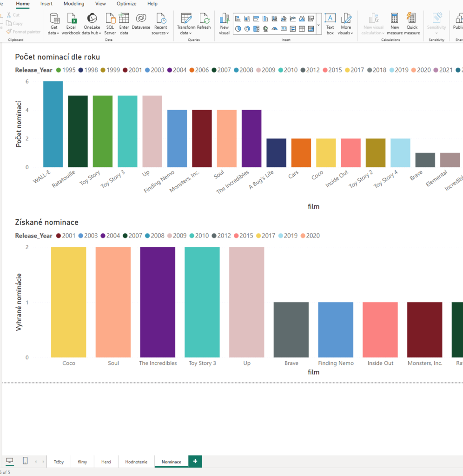Insert an area chart visual

click(302, 19)
